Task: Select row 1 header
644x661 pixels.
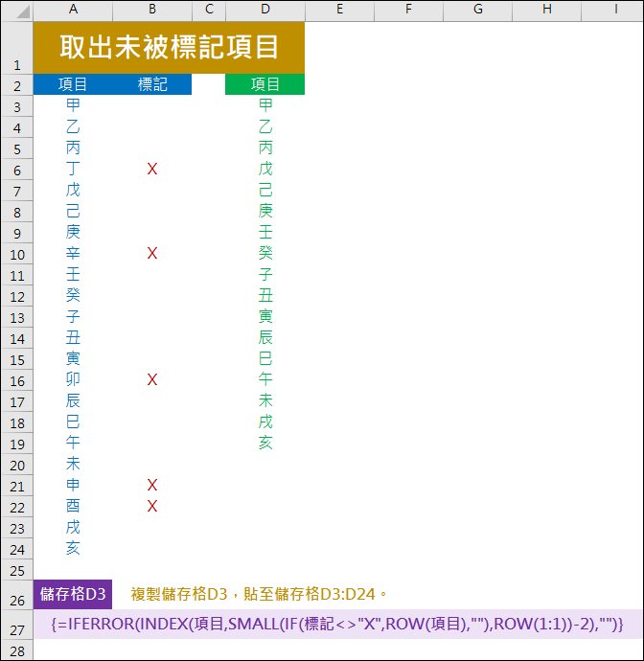Action: (x=17, y=48)
